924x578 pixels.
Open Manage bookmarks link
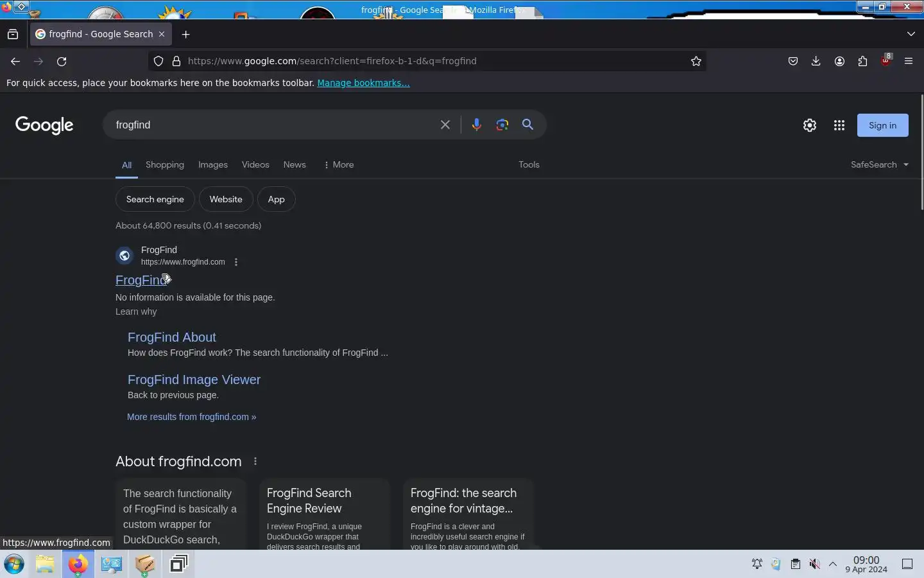pos(363,83)
